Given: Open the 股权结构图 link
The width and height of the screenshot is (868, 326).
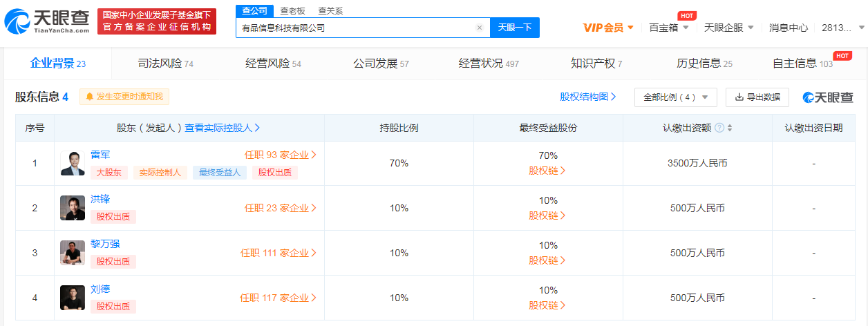Looking at the screenshot, I should point(588,97).
